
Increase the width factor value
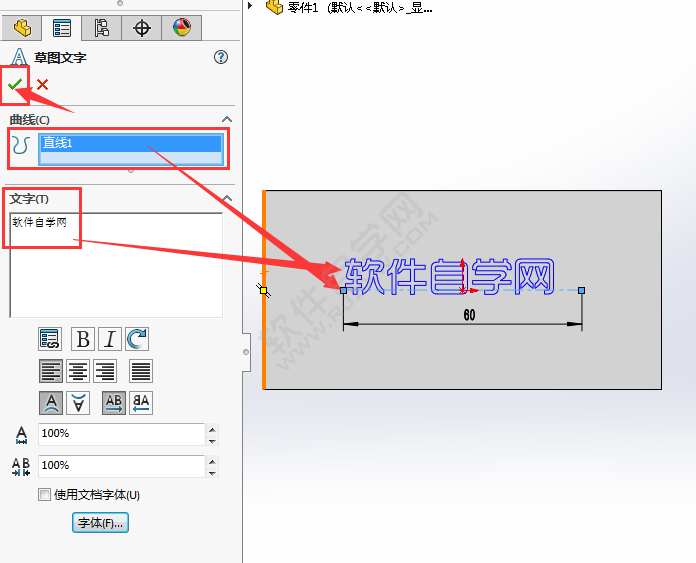pyautogui.click(x=212, y=429)
